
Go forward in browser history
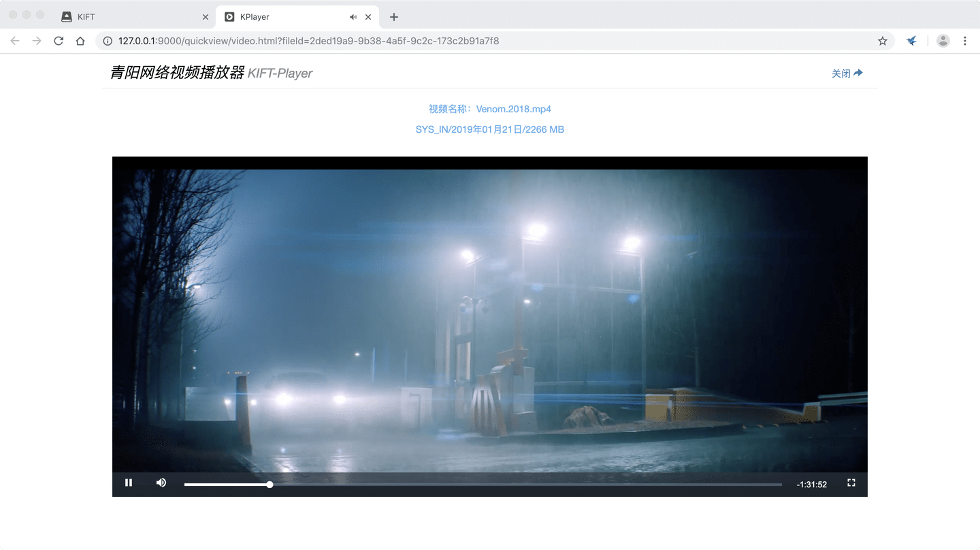(37, 41)
